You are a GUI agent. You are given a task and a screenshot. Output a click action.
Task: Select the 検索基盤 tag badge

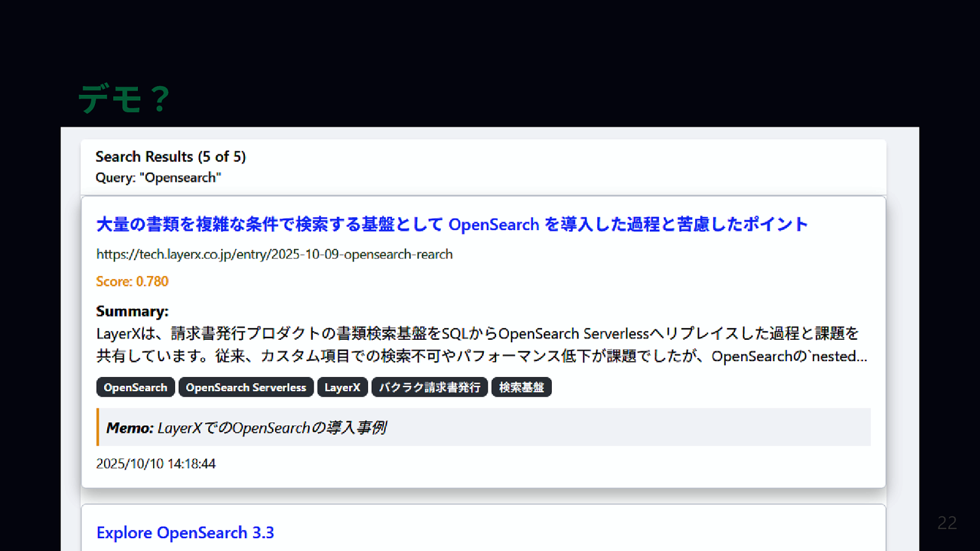pos(521,388)
